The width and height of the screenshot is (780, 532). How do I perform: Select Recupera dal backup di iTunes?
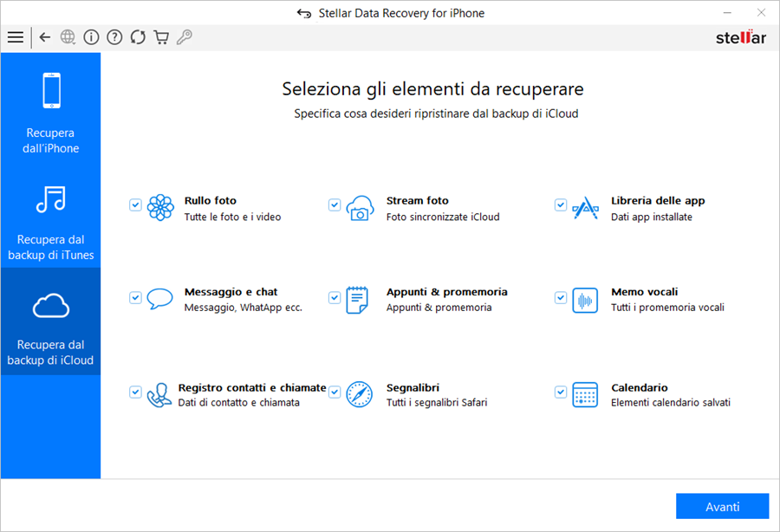pos(50,223)
